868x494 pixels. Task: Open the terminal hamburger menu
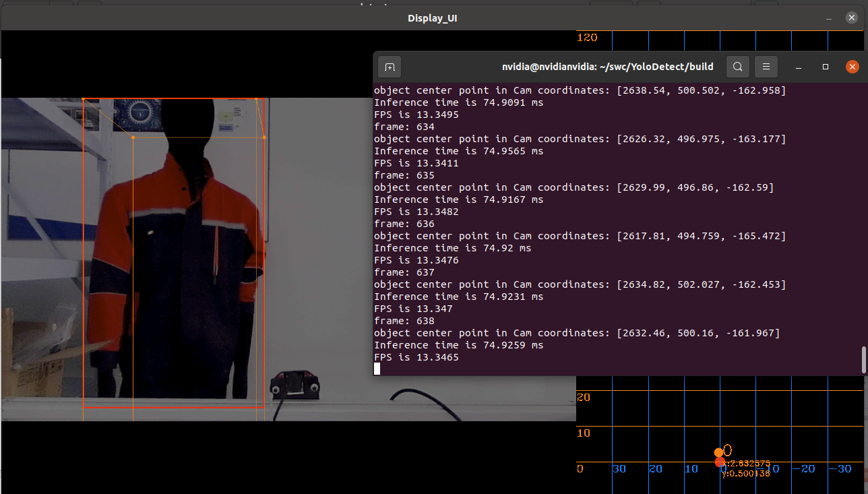coord(766,67)
